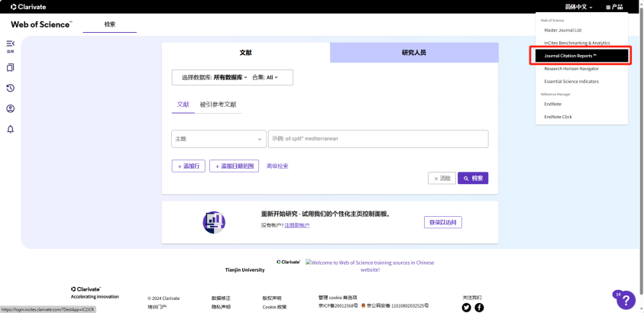Click the dashboard illustration icon
This screenshot has height=313, width=644.
click(214, 222)
